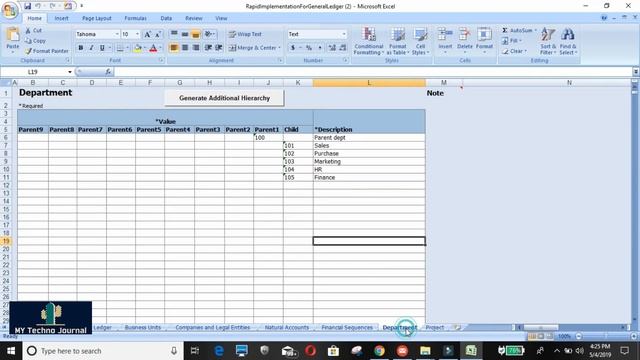Toggle the Center alignment button
The width and height of the screenshot is (640, 360).
point(185,48)
